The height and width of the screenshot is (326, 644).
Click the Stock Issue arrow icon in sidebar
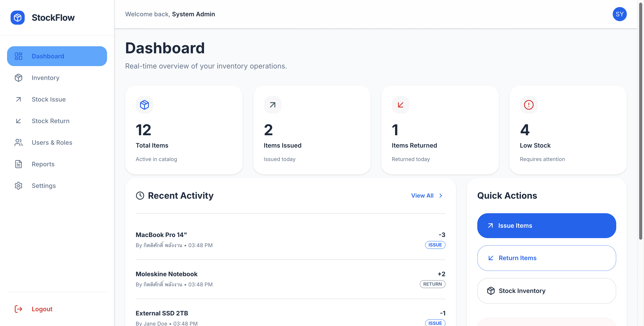click(19, 99)
